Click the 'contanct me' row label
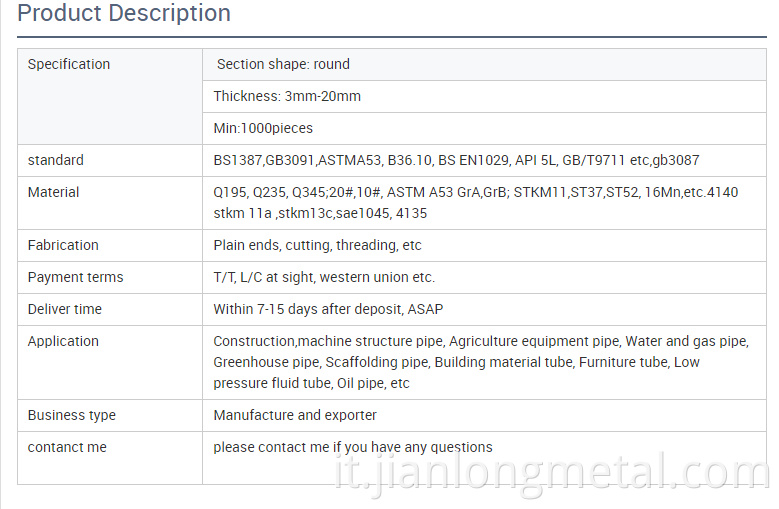 pos(67,447)
